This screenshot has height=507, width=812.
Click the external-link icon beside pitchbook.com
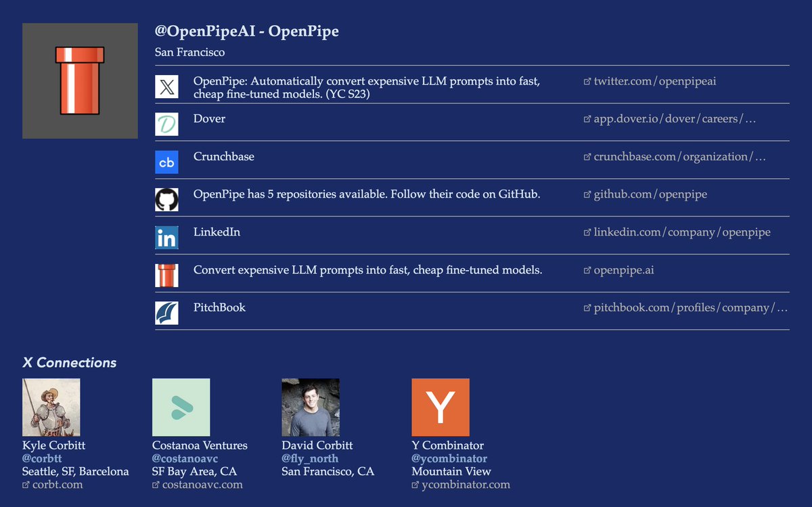tap(587, 309)
